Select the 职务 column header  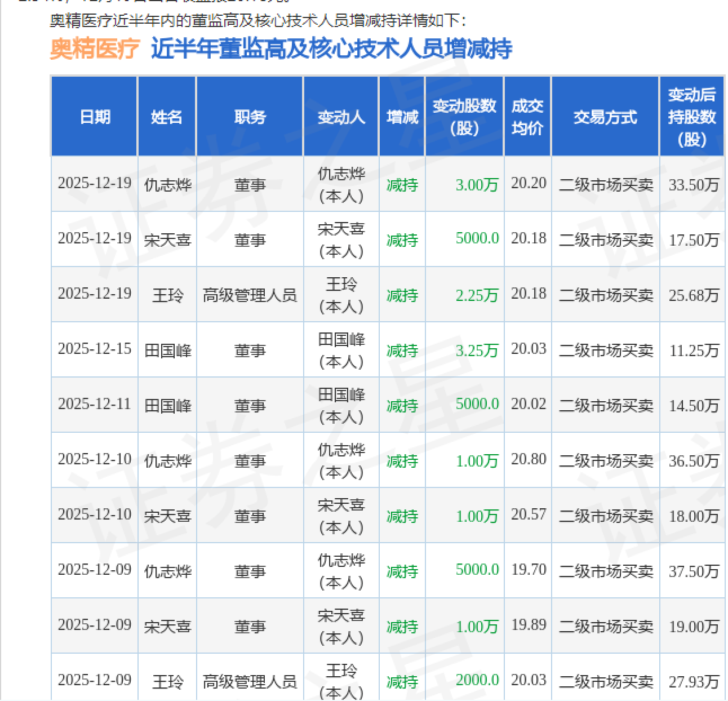click(250, 117)
